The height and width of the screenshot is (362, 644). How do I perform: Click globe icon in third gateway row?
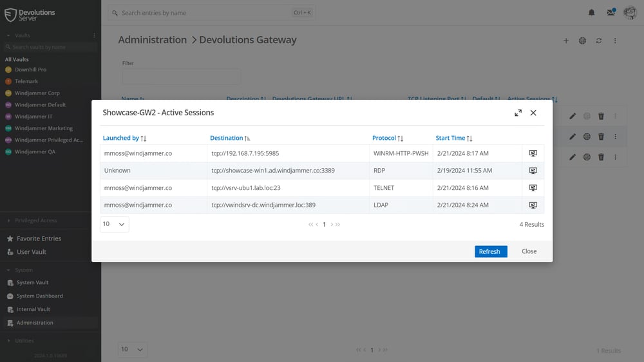(x=587, y=157)
